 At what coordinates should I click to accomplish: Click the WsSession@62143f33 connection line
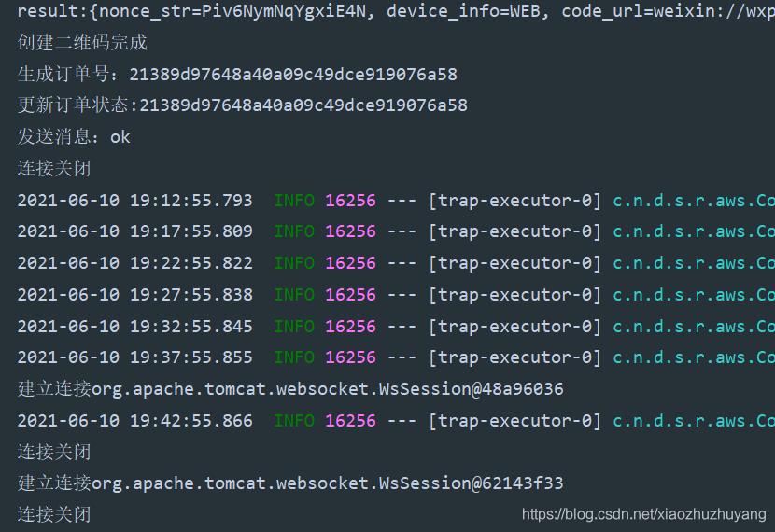pos(290,483)
